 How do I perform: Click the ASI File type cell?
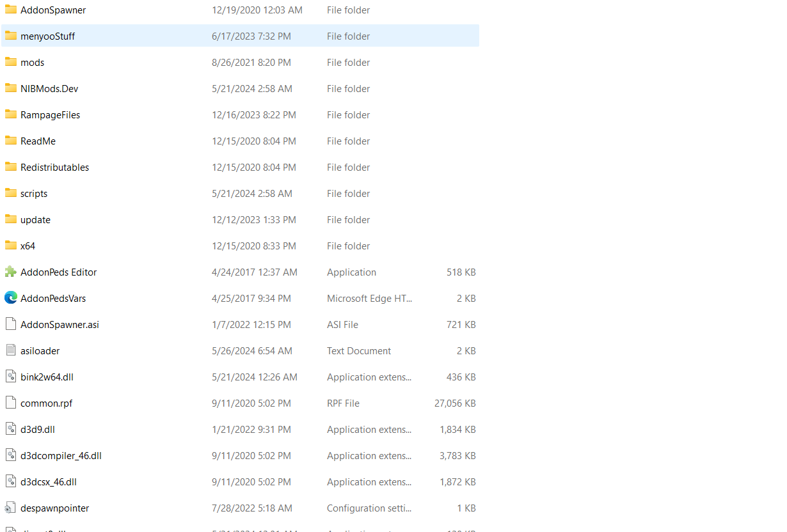[342, 325]
